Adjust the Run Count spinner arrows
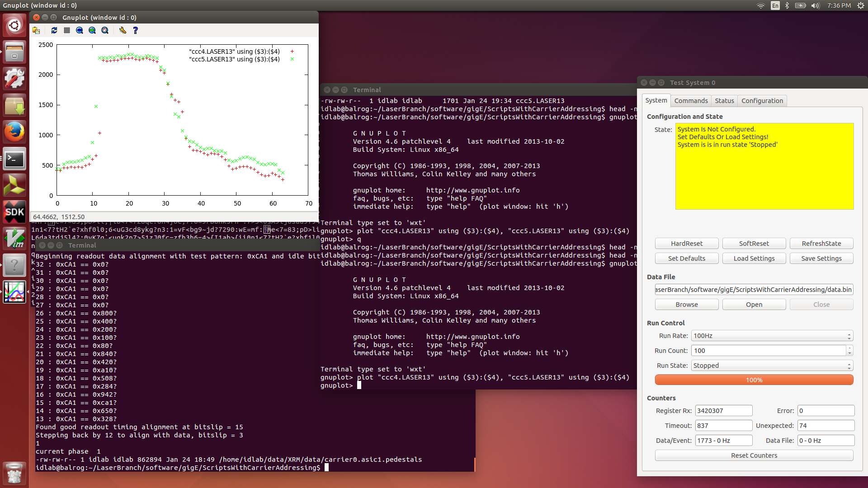 coord(850,351)
